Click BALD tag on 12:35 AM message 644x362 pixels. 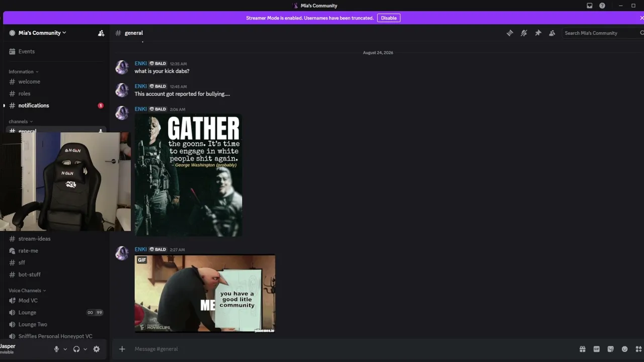point(158,64)
